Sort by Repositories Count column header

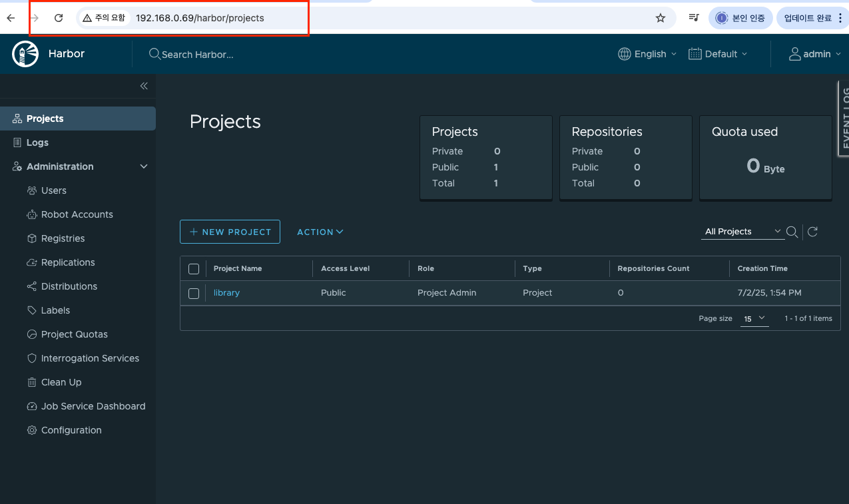click(x=653, y=268)
